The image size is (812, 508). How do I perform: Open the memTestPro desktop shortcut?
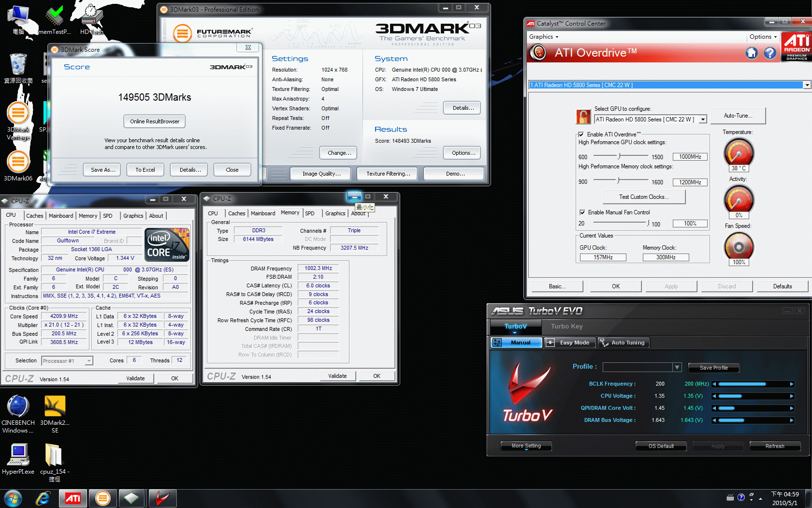pyautogui.click(x=55, y=20)
